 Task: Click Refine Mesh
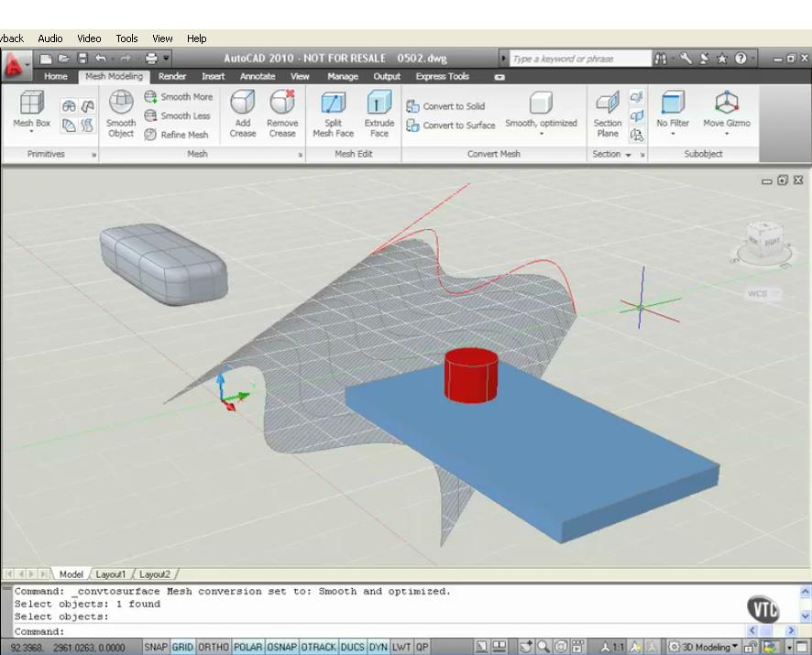(177, 135)
